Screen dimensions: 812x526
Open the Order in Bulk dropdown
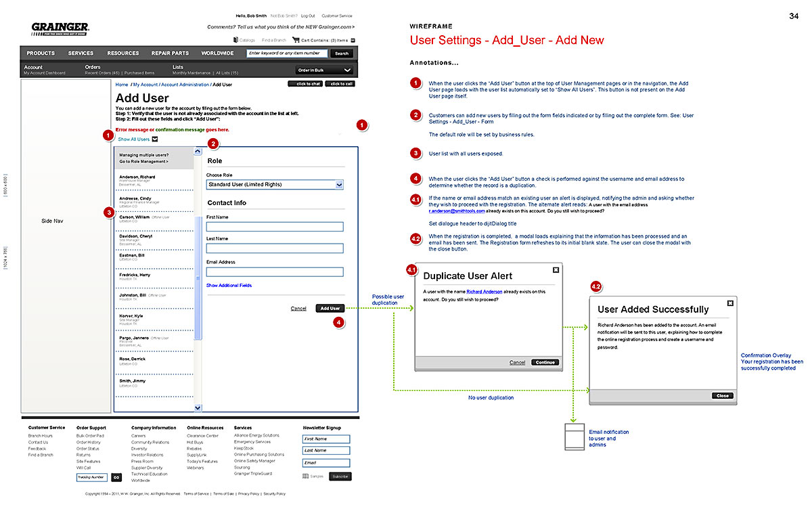tap(325, 70)
